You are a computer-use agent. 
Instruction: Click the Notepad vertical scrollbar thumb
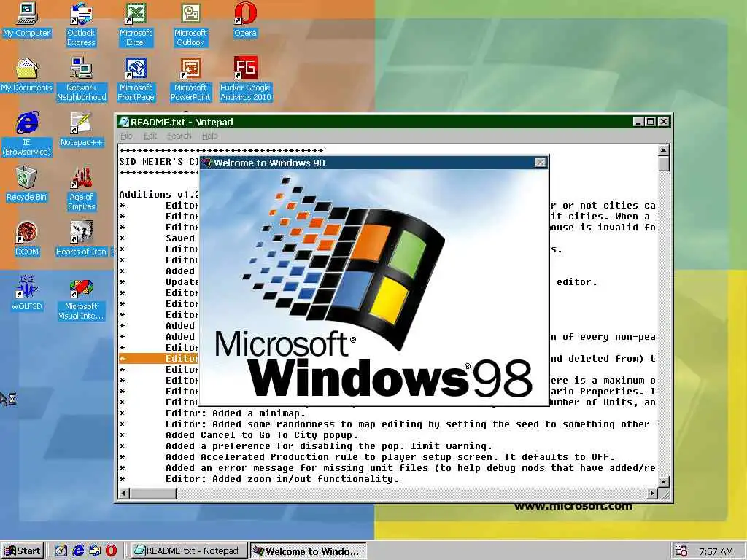tap(663, 163)
